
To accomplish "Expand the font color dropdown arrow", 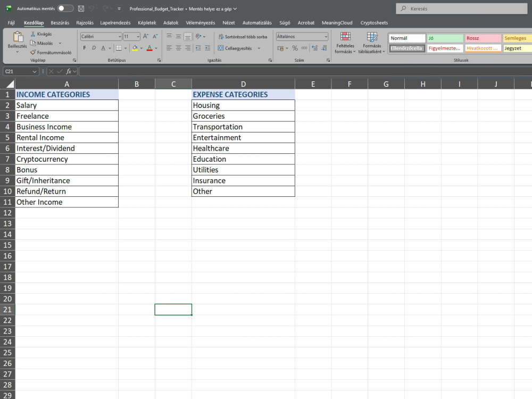I will pos(156,48).
